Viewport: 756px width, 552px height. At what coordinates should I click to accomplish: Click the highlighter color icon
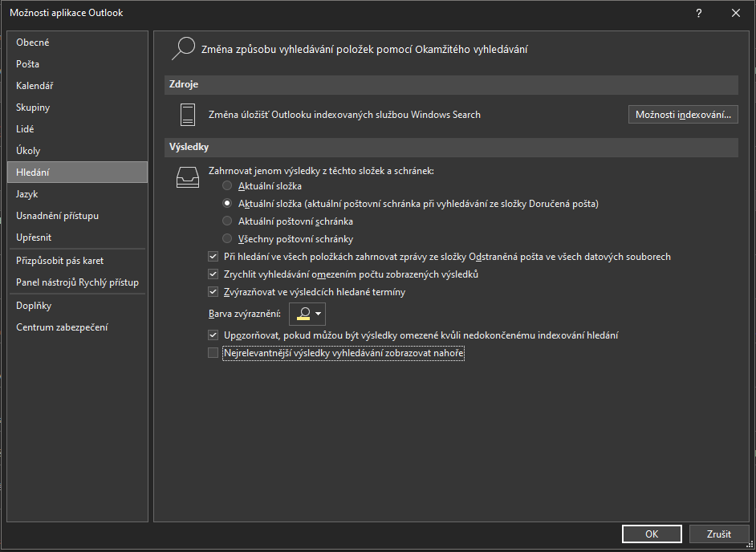(x=303, y=314)
